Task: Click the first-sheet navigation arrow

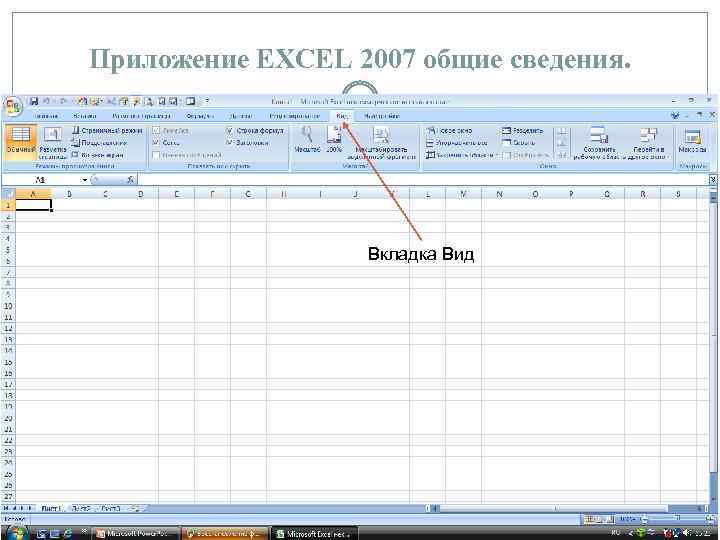Action: [6, 508]
